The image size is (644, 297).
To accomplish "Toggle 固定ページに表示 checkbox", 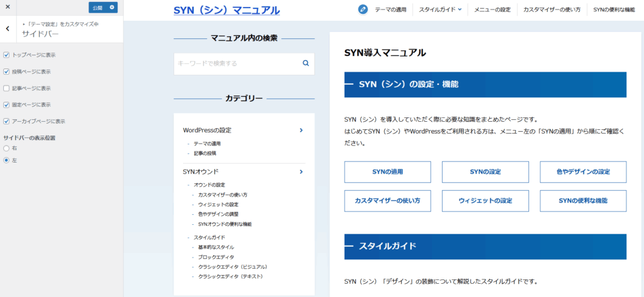I will (6, 105).
